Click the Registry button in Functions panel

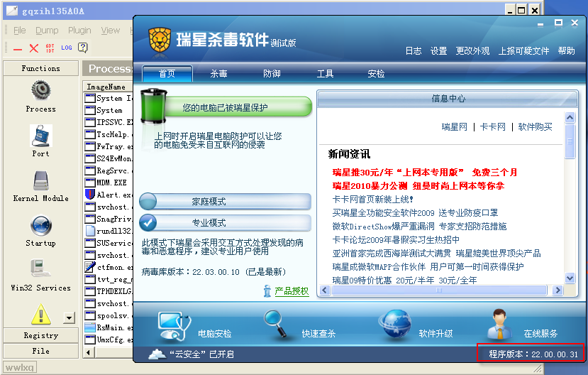41,335
